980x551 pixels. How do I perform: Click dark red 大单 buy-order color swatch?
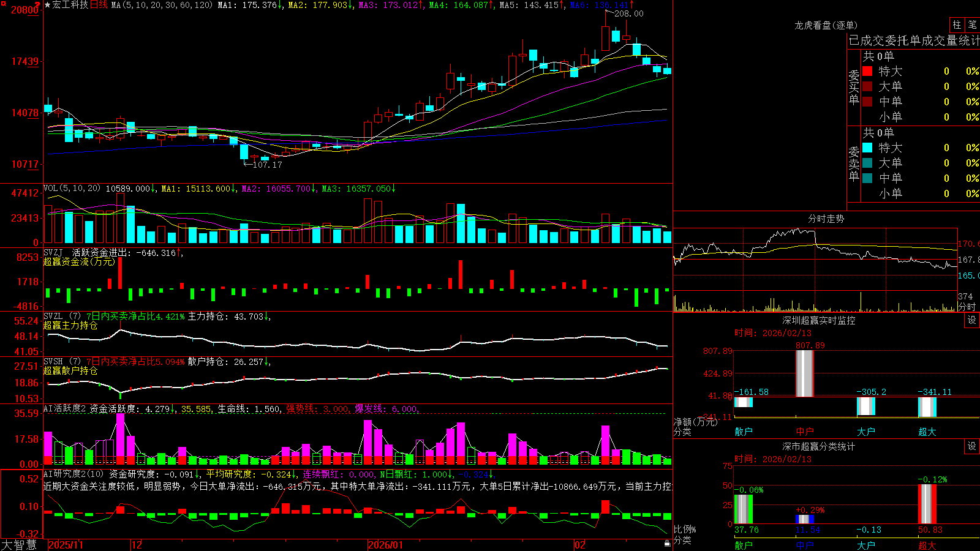coord(867,86)
